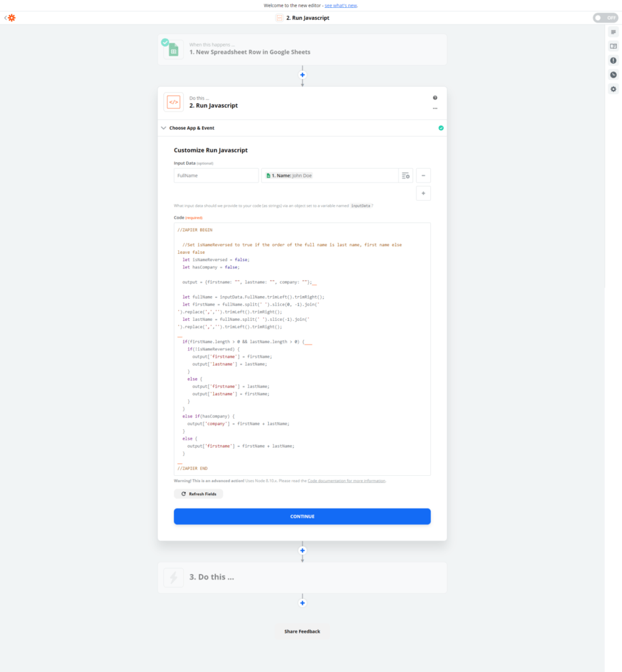Screen dimensions: 622x672
Task: Edit the FullName input key field
Action: (216, 176)
